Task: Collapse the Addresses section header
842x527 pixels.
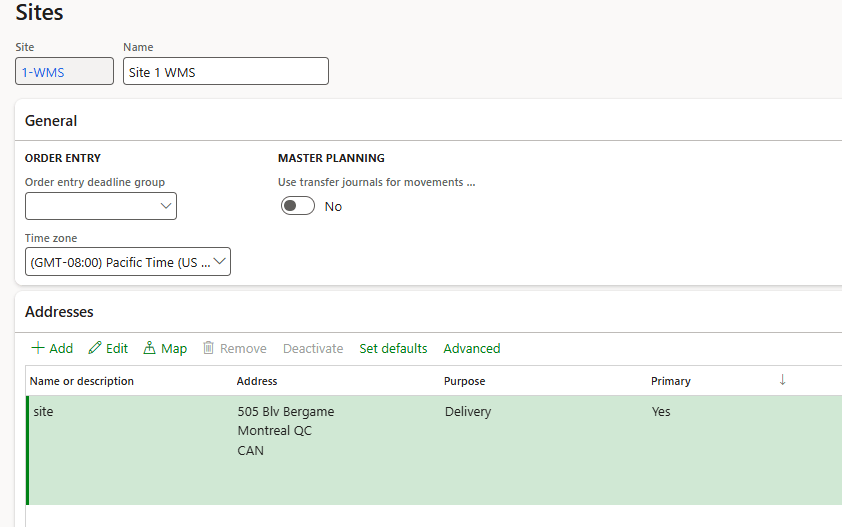Action: [59, 312]
